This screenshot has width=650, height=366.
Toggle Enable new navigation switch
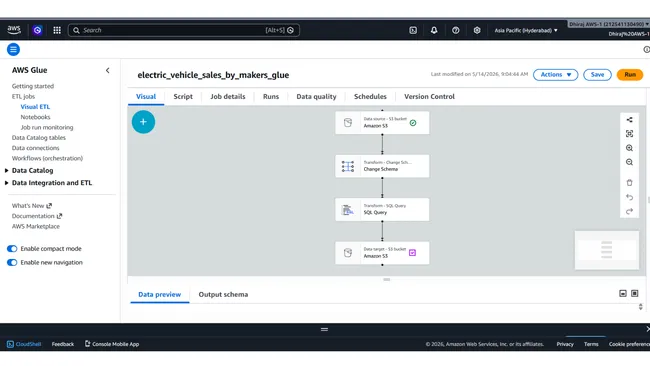click(12, 262)
